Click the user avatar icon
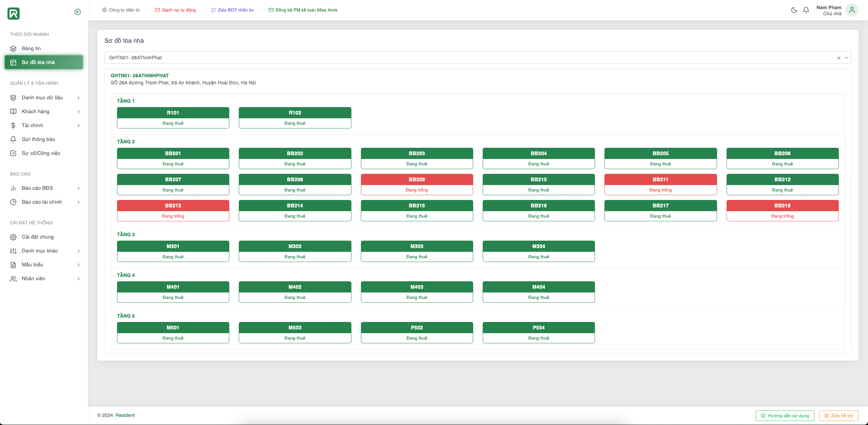This screenshot has width=868, height=425. click(x=852, y=10)
